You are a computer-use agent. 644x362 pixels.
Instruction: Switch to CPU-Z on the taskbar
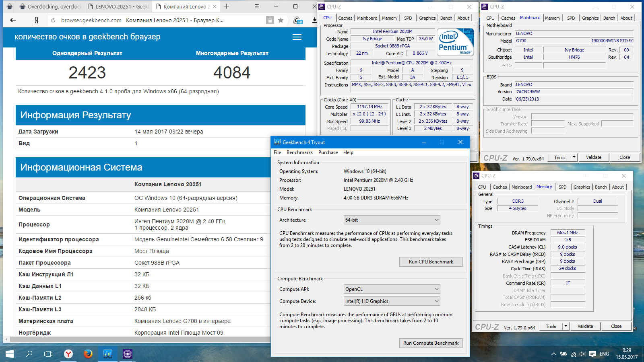[127, 354]
